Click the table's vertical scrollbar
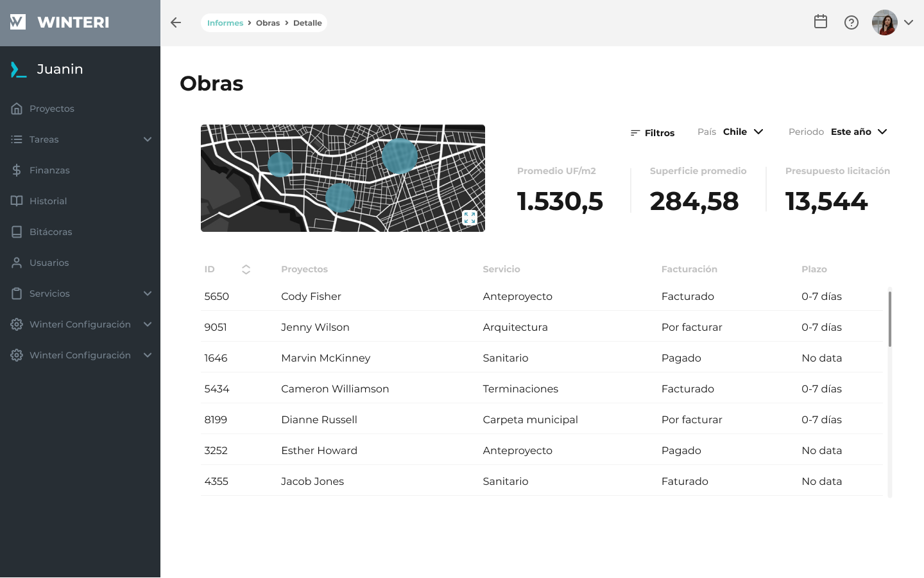924x578 pixels. (x=889, y=319)
